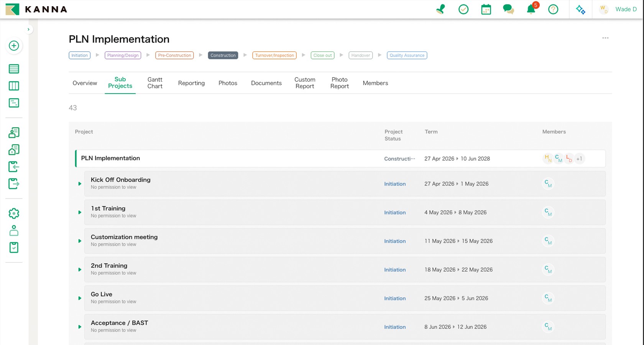Viewport: 644px width, 345px height.
Task: Expand the left sidebar with chevron
Action: coord(28,30)
